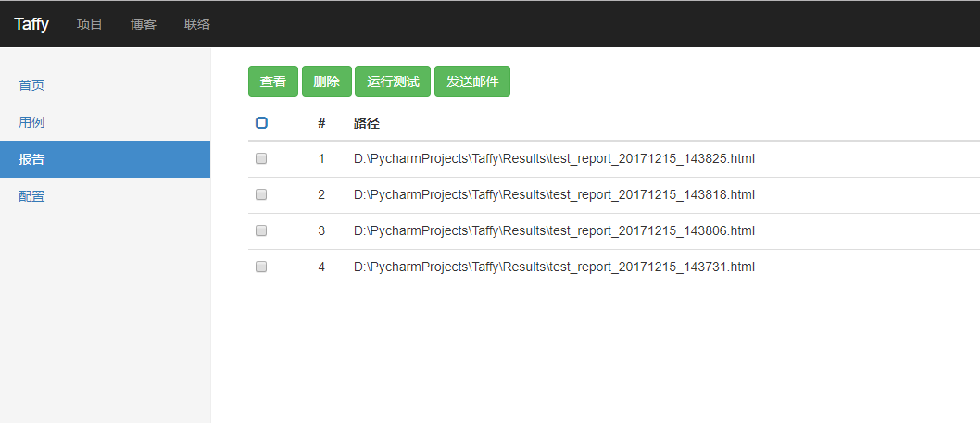980x423 pixels.
Task: Go to the 博客 navbar link
Action: click(x=144, y=24)
